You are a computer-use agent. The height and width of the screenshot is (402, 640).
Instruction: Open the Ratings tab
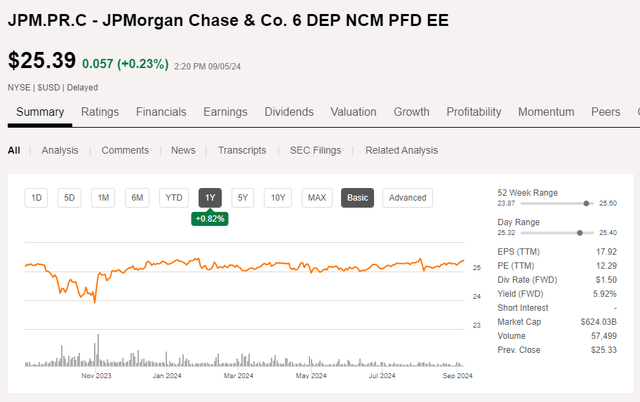click(x=100, y=112)
